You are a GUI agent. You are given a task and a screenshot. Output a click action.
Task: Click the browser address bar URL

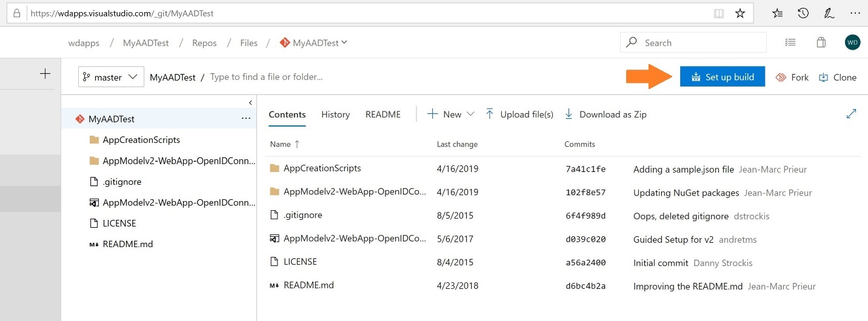coord(122,13)
